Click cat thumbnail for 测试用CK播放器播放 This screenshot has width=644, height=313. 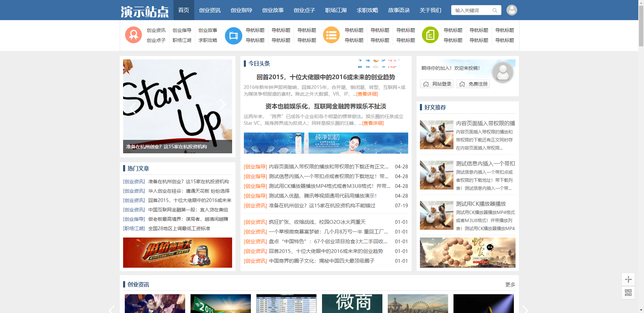point(437,215)
